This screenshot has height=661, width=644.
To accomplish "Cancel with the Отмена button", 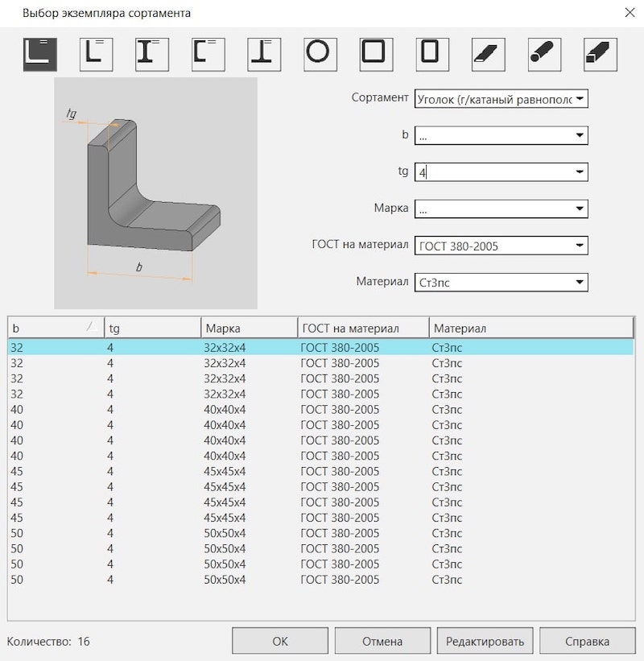I will tap(382, 641).
